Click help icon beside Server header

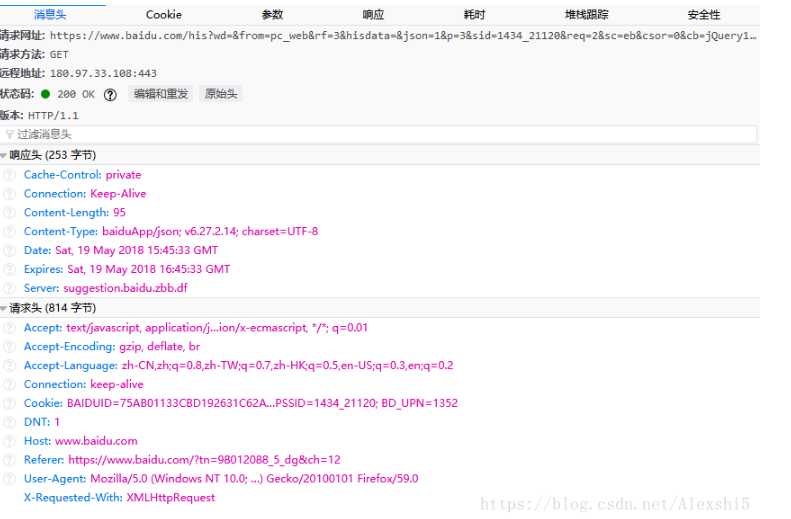tap(10, 289)
